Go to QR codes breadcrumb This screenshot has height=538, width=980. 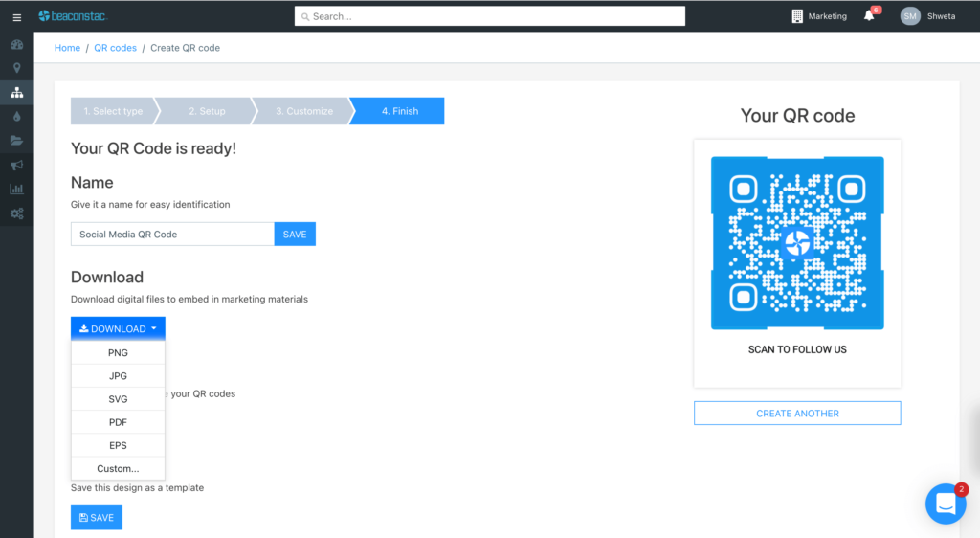115,48
